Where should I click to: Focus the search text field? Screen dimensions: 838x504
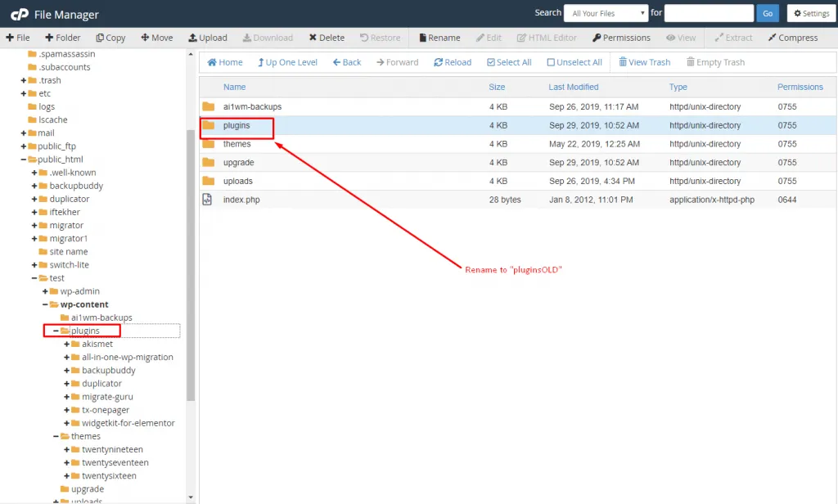(x=709, y=13)
